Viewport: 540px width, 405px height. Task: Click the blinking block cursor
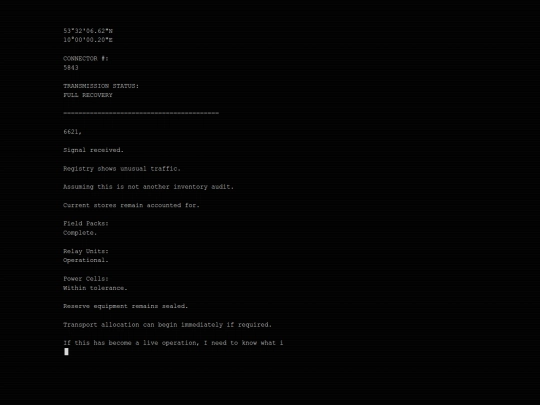pos(66,351)
